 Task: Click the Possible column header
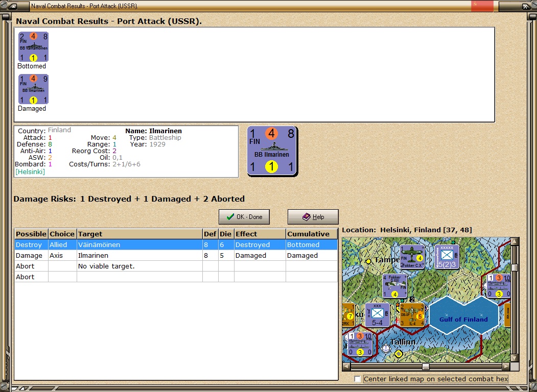[x=31, y=234]
